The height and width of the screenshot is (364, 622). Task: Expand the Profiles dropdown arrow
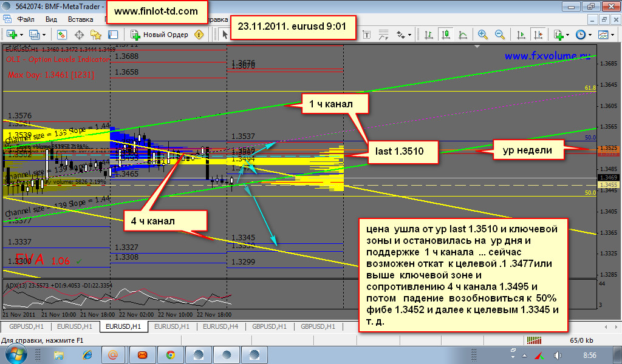point(44,35)
